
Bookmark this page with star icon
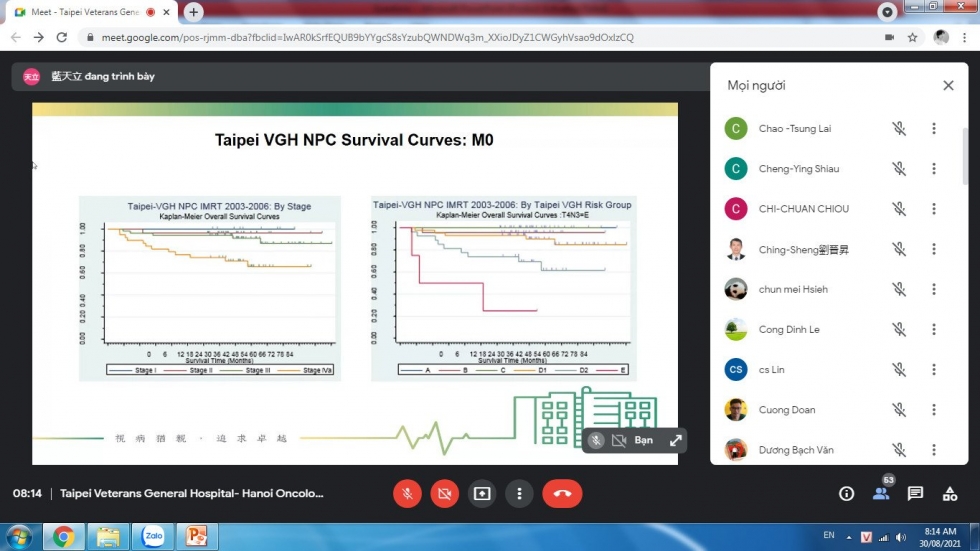pyautogui.click(x=912, y=37)
